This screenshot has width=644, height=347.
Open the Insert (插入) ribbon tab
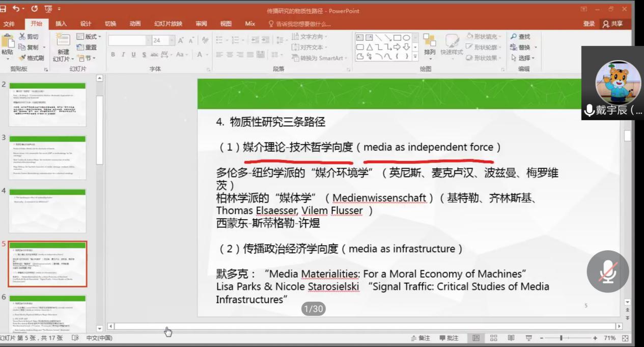click(61, 24)
